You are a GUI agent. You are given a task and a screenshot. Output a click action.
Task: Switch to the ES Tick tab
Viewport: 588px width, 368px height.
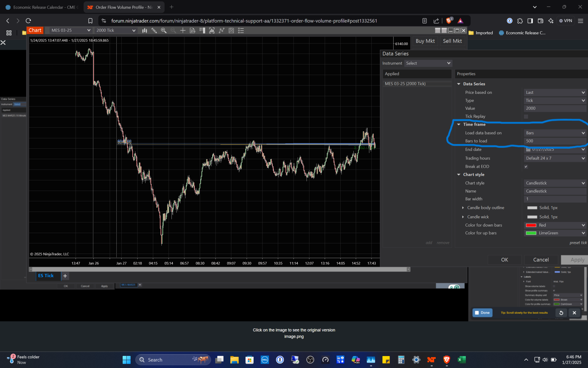46,276
